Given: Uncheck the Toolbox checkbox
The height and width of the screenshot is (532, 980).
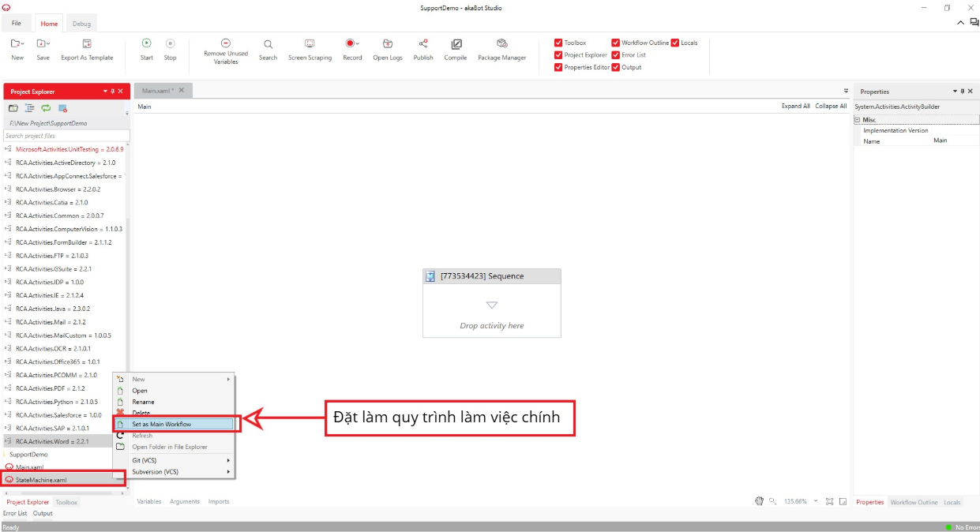Looking at the screenshot, I should pyautogui.click(x=558, y=43).
